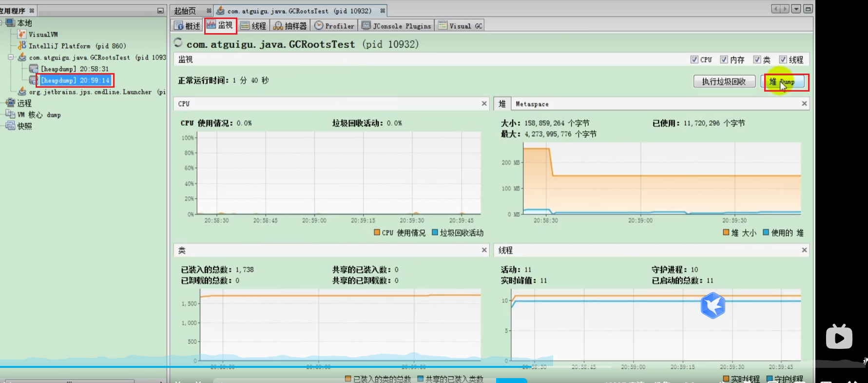The image size is (868, 383).
Task: Click the video play button overlay
Action: pyautogui.click(x=839, y=337)
